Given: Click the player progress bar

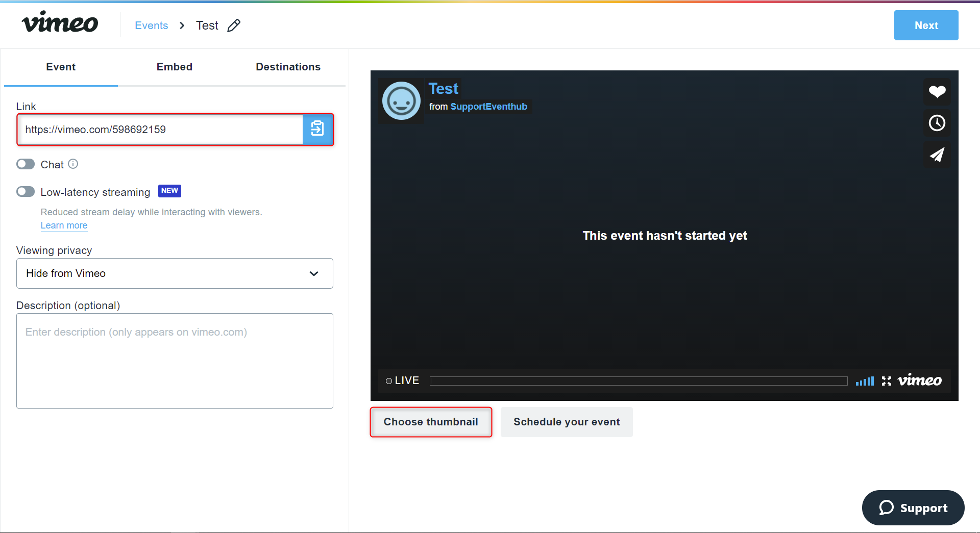Looking at the screenshot, I should (639, 381).
